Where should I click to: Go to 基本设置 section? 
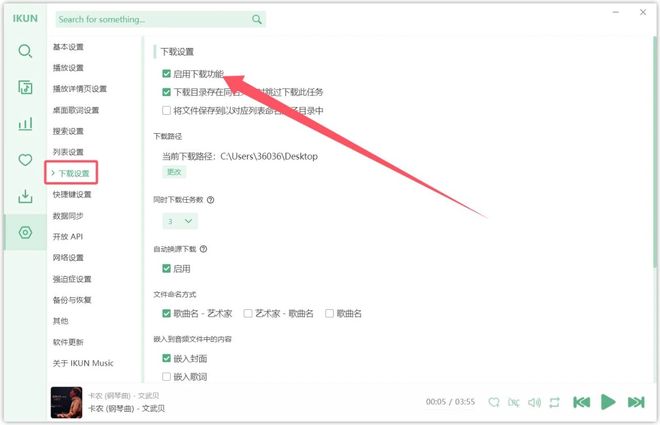(68, 47)
